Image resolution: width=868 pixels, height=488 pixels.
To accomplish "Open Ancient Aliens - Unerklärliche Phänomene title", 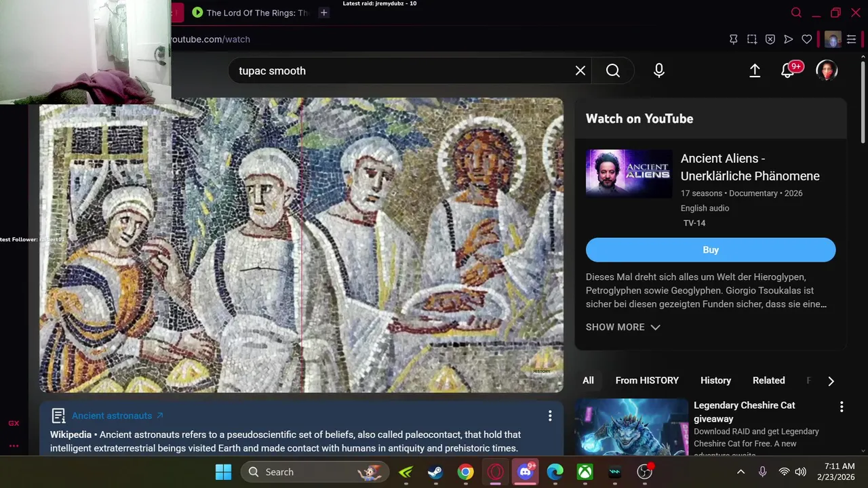I will tap(750, 167).
